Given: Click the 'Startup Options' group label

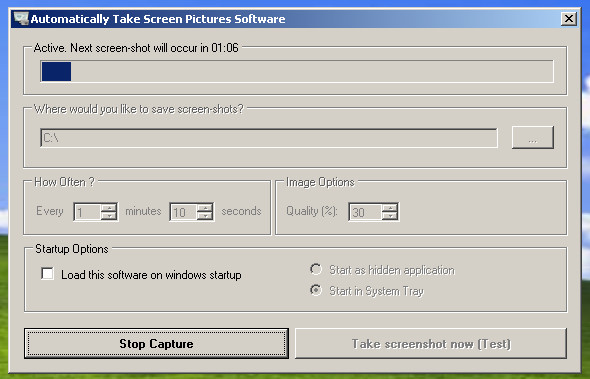Looking at the screenshot, I should pos(71,249).
